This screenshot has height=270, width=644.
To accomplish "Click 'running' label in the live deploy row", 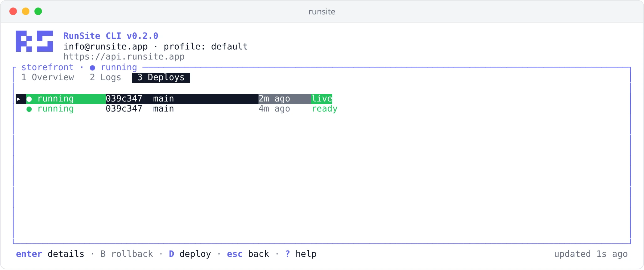I will [55, 99].
